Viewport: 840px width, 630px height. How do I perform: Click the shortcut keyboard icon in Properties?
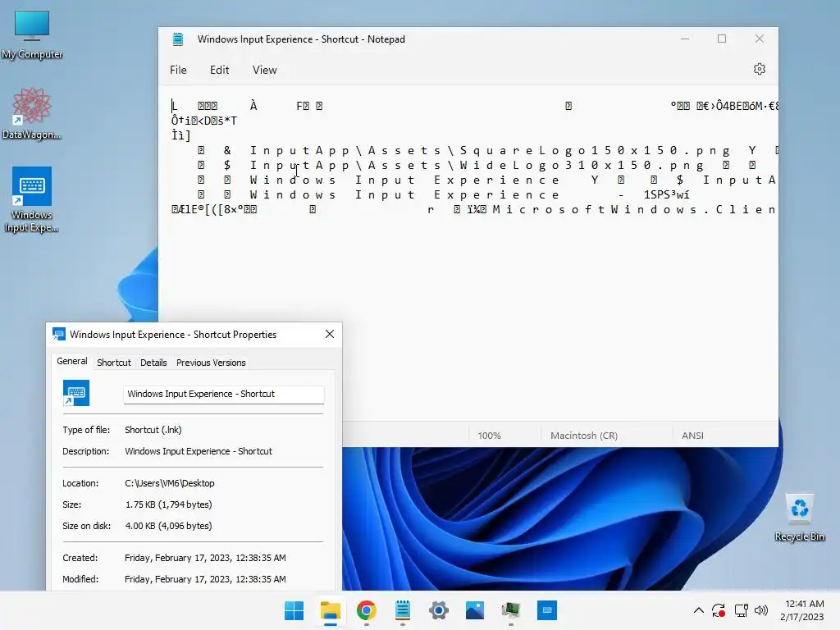point(76,393)
